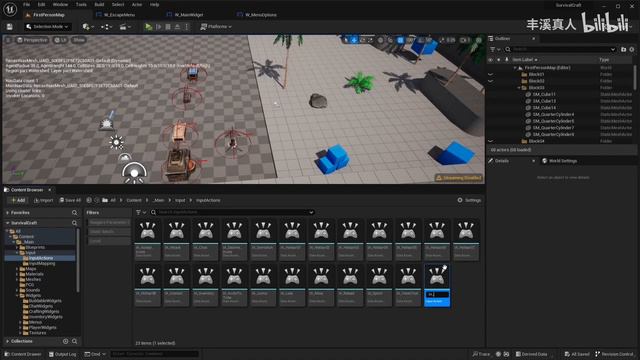This screenshot has height=360, width=640.
Task: Click Save All in Content Browser
Action: 70,200
